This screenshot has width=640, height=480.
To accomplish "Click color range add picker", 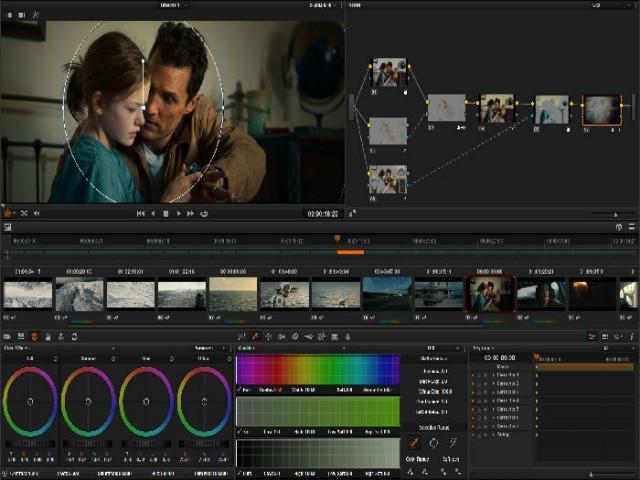I will pos(411,471).
